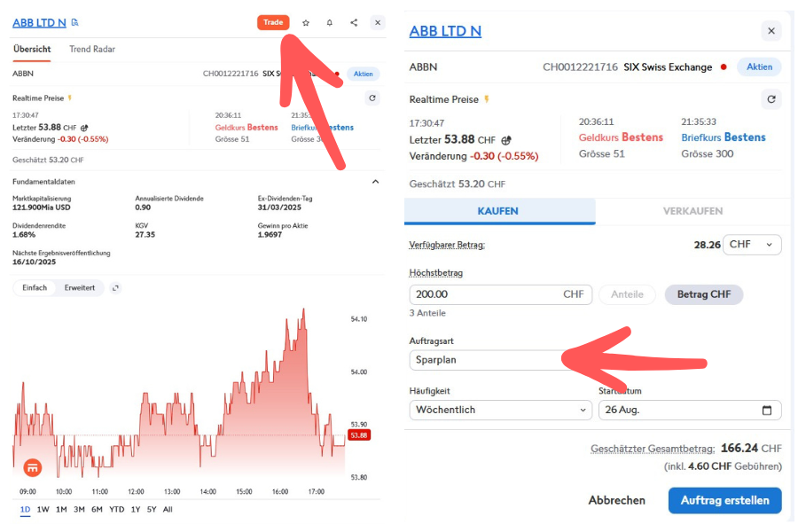This screenshot has height=532, width=798.
Task: Add ABB LTD N to favorites with star icon
Action: (306, 22)
